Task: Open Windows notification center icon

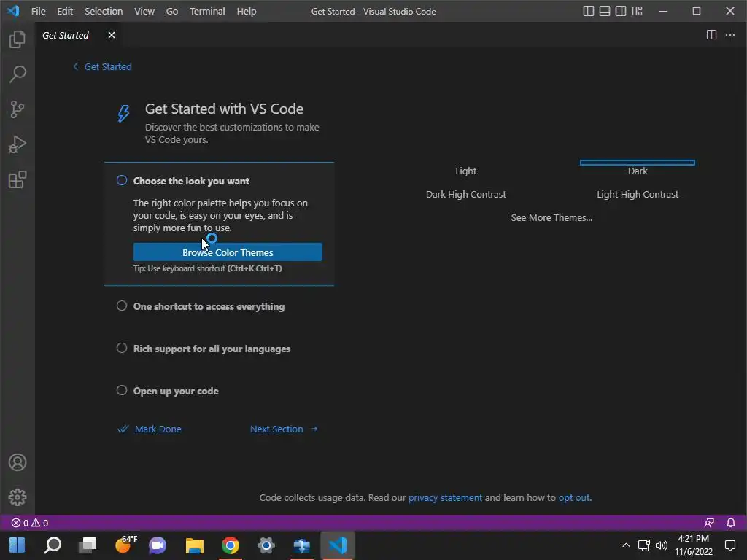Action: point(729,545)
